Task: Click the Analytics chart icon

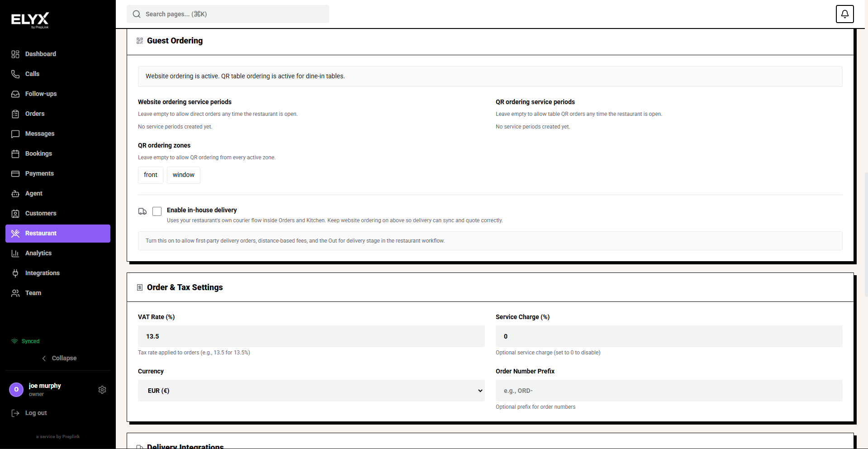Action: (15, 253)
